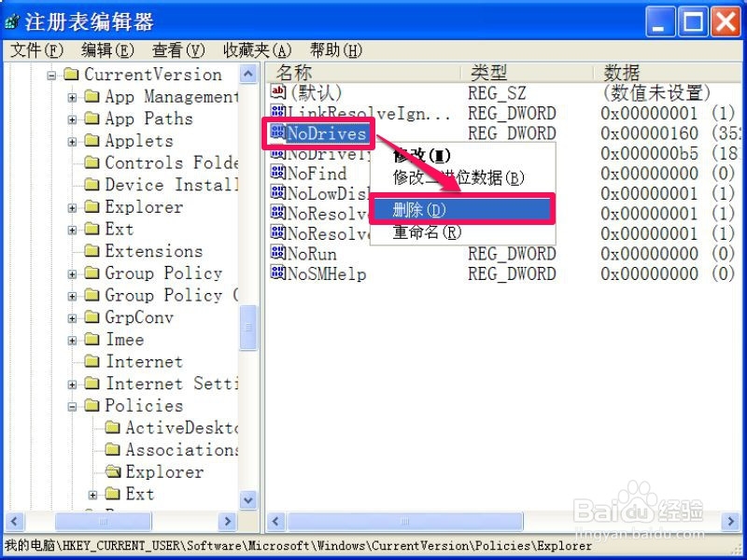Select the Internet Settings tree item
The width and height of the screenshot is (747, 560).
pyautogui.click(x=172, y=384)
